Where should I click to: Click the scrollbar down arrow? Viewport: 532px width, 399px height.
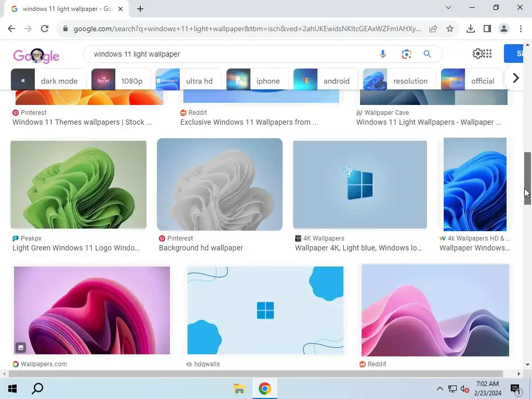tap(528, 365)
